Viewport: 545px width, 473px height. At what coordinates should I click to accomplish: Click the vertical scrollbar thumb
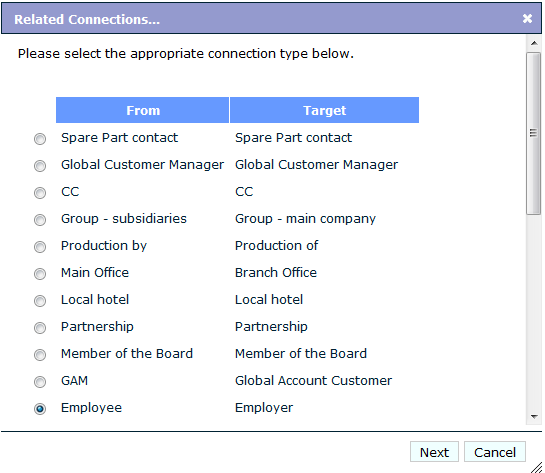(534, 134)
